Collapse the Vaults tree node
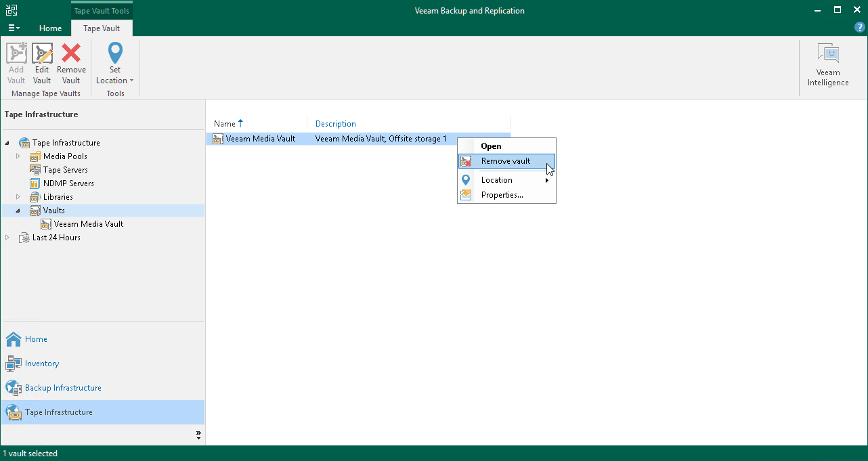868x461 pixels. 18,211
